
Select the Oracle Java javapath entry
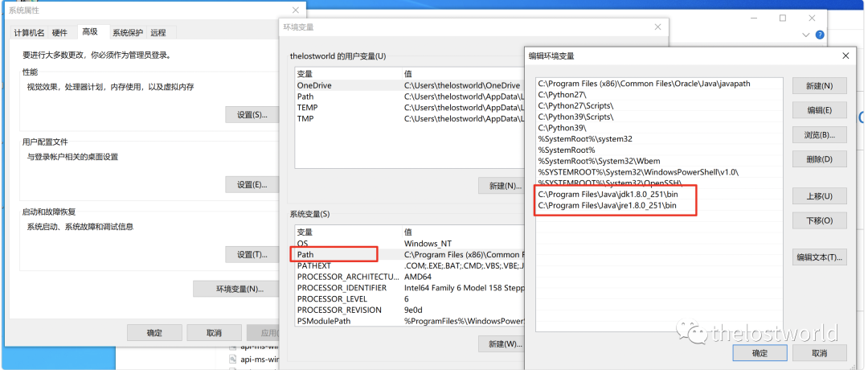coord(659,84)
